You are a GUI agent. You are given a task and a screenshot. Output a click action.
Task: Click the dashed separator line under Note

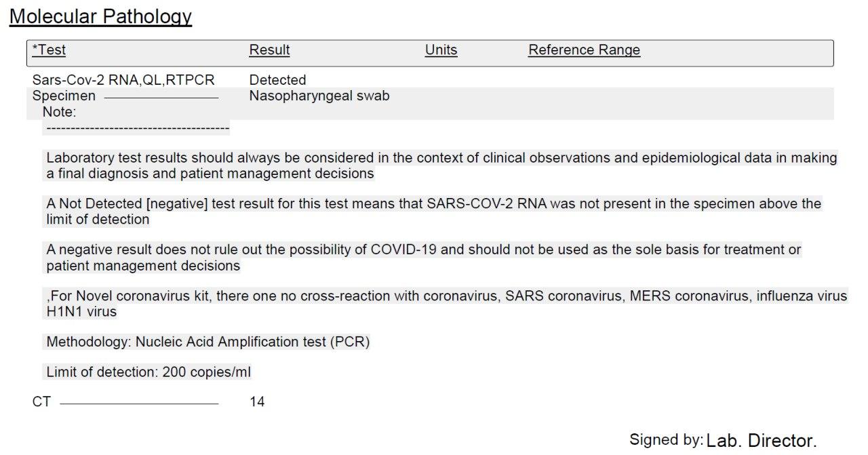pyautogui.click(x=136, y=127)
